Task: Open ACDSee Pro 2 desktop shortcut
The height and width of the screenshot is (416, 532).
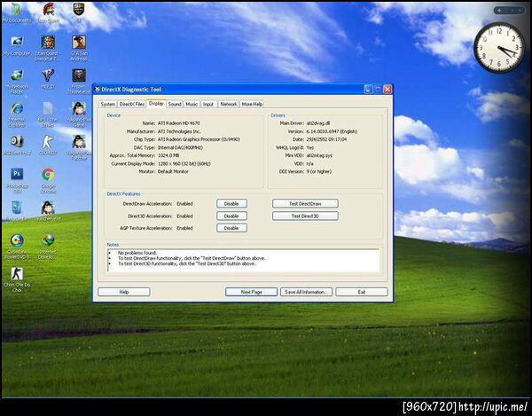Action: coord(17,145)
